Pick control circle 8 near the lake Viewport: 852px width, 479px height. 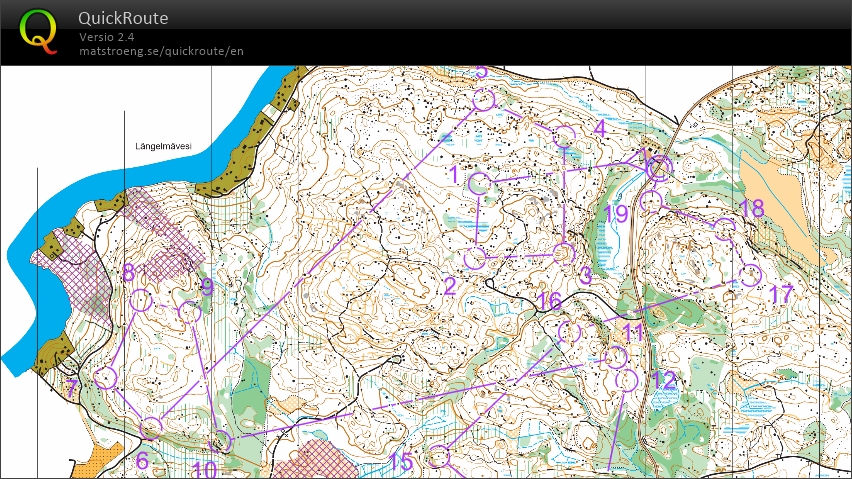140,299
